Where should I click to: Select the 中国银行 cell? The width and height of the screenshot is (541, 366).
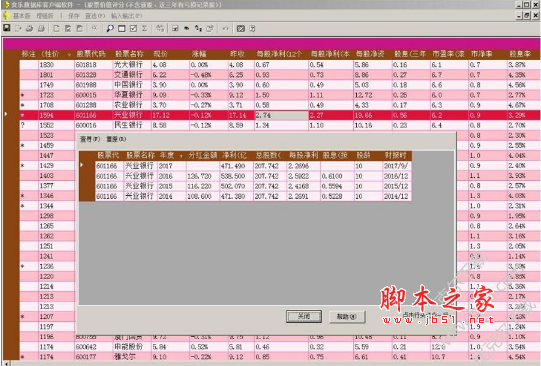click(x=132, y=85)
